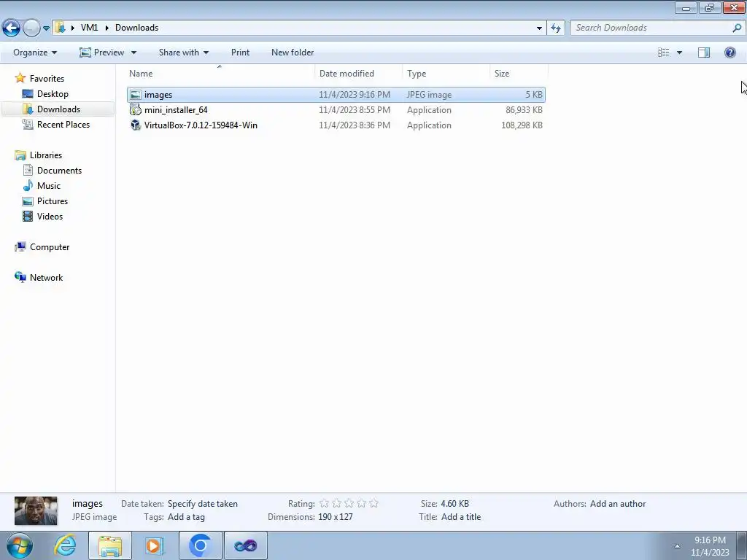Expand the arrow after VM1 breadcrumb

click(x=107, y=28)
